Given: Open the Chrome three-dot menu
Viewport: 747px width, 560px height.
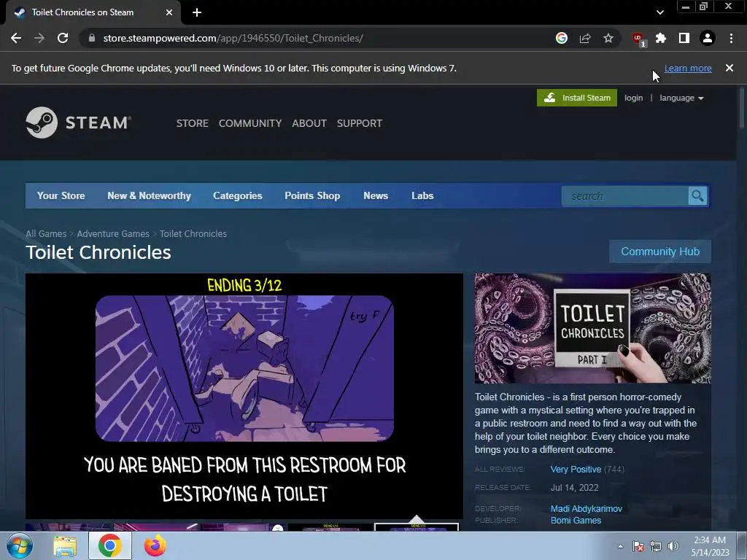Looking at the screenshot, I should pyautogui.click(x=731, y=38).
